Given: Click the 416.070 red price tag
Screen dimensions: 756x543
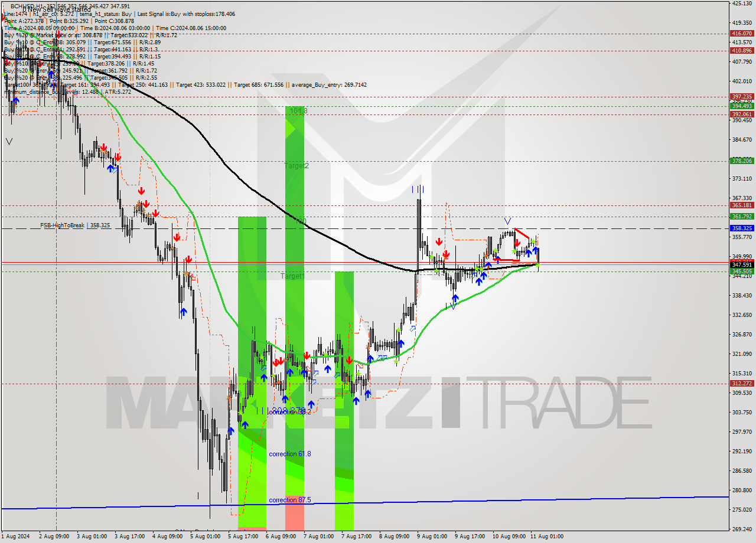Looking at the screenshot, I should 741,34.
